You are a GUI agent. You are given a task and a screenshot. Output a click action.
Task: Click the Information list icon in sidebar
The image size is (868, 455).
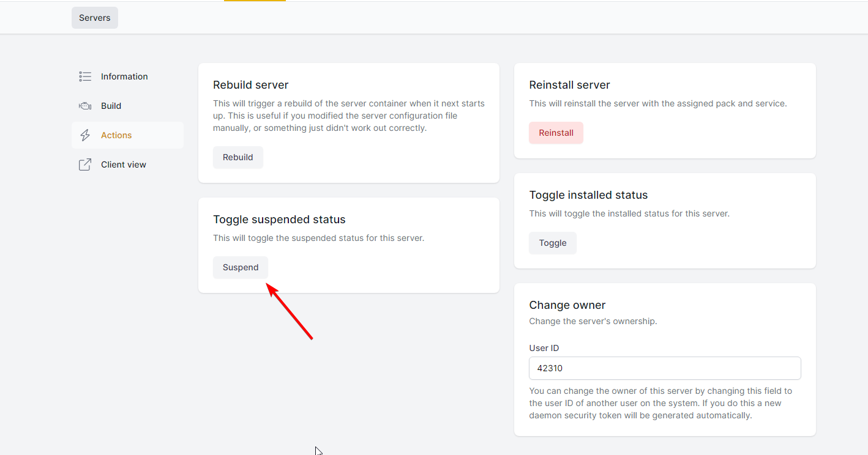click(x=85, y=76)
